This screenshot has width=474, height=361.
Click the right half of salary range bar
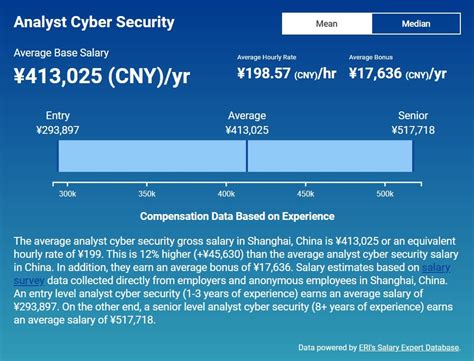(x=330, y=156)
